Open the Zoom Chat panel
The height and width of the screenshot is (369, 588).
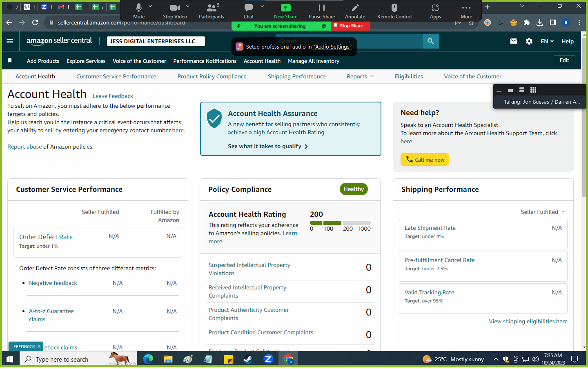click(x=249, y=11)
